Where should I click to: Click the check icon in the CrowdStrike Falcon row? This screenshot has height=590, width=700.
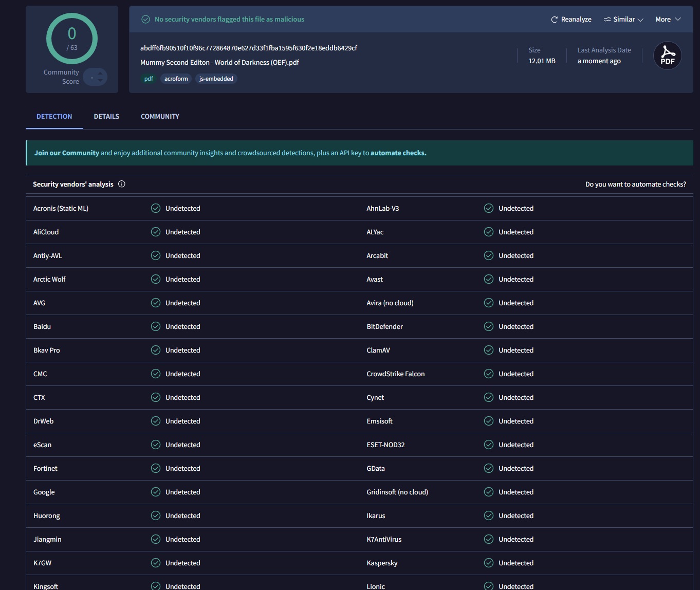pos(489,374)
